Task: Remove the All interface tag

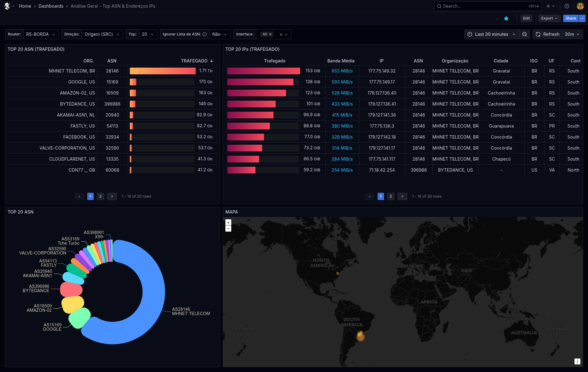Action: pyautogui.click(x=270, y=34)
